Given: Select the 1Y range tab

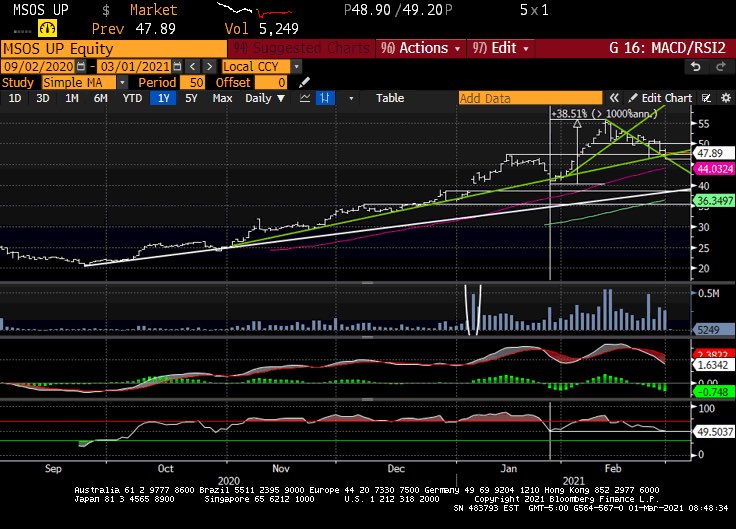Looking at the screenshot, I should pos(163,98).
